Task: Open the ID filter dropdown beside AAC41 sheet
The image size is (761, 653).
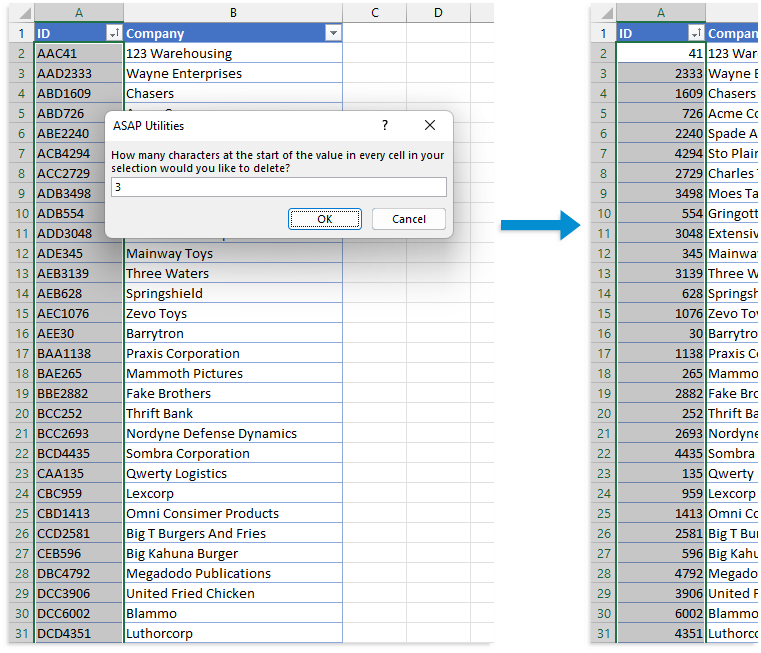Action: click(x=113, y=34)
